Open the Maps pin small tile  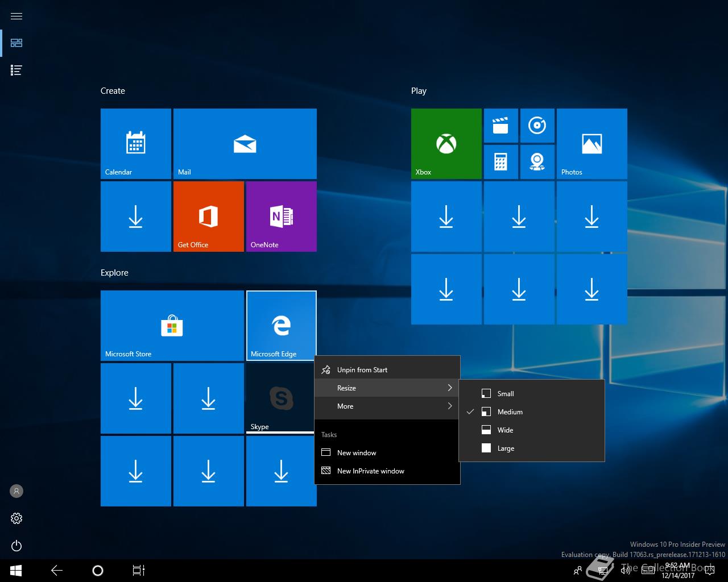(x=537, y=162)
